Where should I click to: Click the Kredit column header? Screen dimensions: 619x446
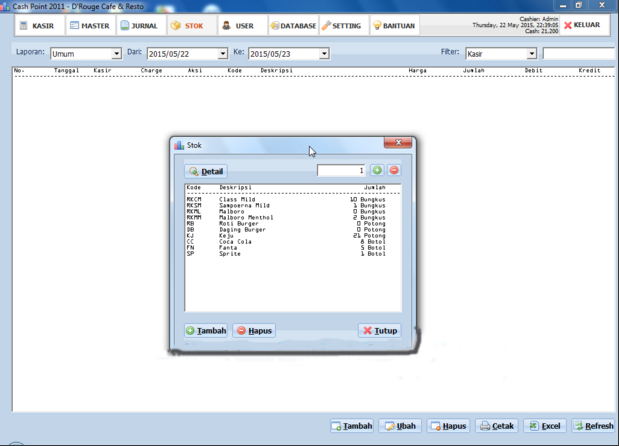tap(589, 70)
